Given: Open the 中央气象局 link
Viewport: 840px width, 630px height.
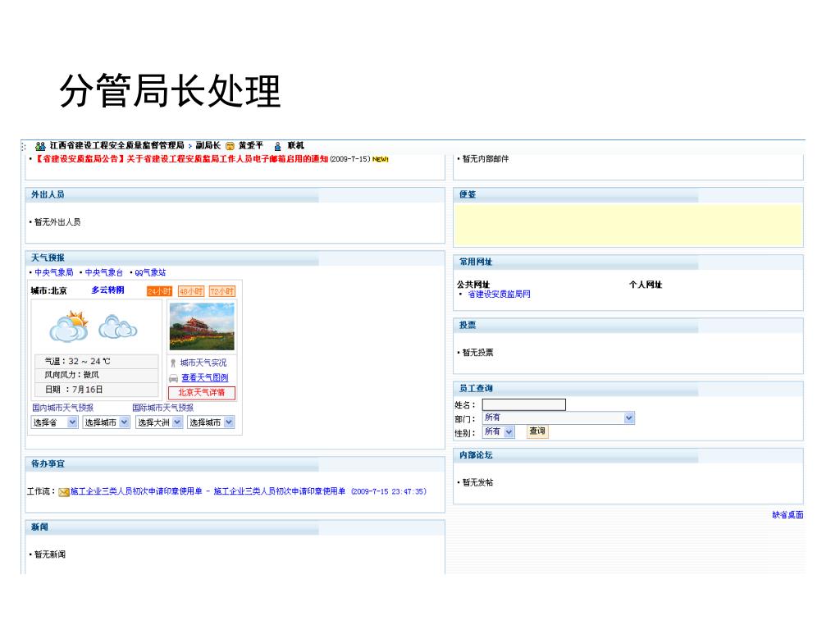Looking at the screenshot, I should pos(53,272).
